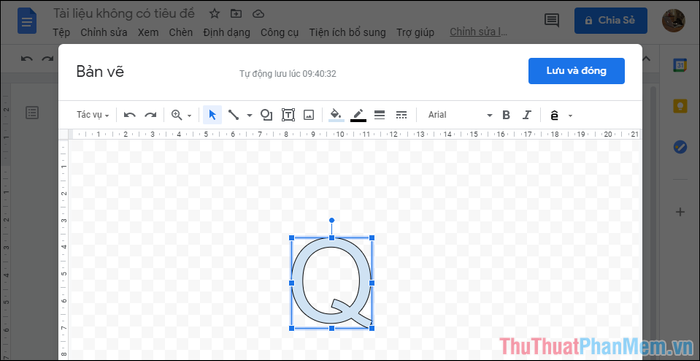Click the Google Docs home icon
Image resolution: width=700 pixels, height=361 pixels.
point(27,21)
